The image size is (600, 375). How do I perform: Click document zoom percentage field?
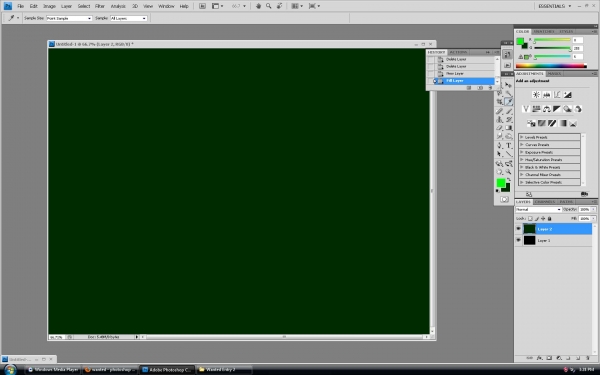(x=56, y=337)
